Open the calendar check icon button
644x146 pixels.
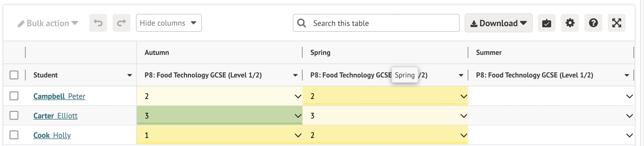[546, 23]
